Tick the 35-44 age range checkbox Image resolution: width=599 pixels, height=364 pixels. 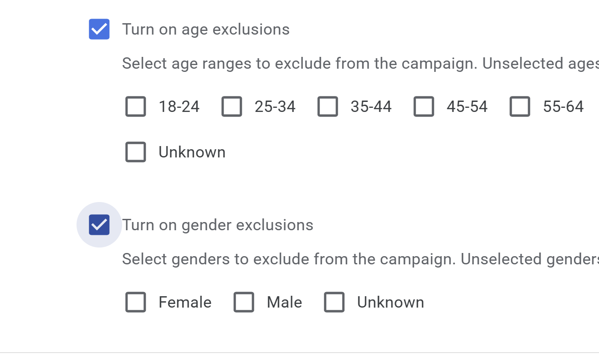[x=328, y=107]
